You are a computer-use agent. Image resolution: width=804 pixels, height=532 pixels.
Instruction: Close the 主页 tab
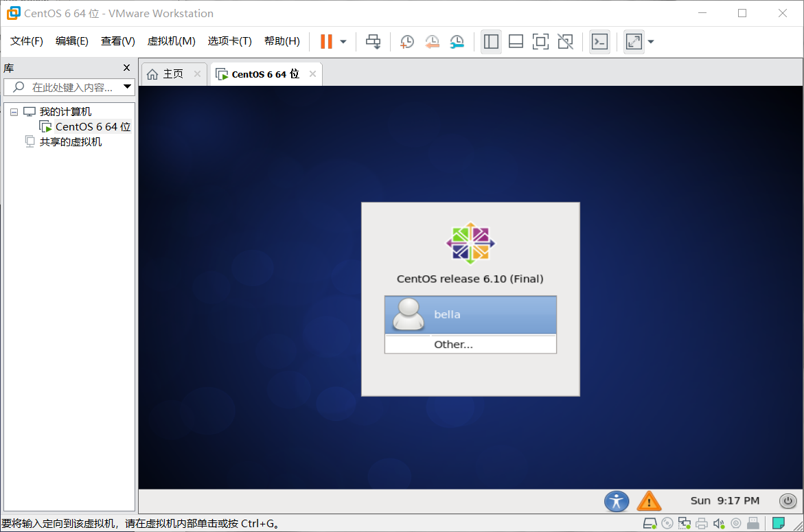tap(198, 74)
